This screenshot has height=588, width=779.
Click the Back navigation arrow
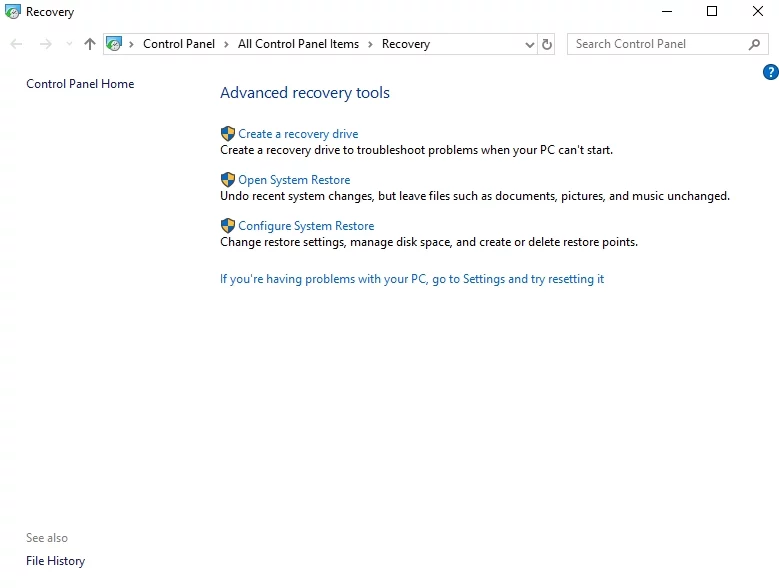[16, 44]
